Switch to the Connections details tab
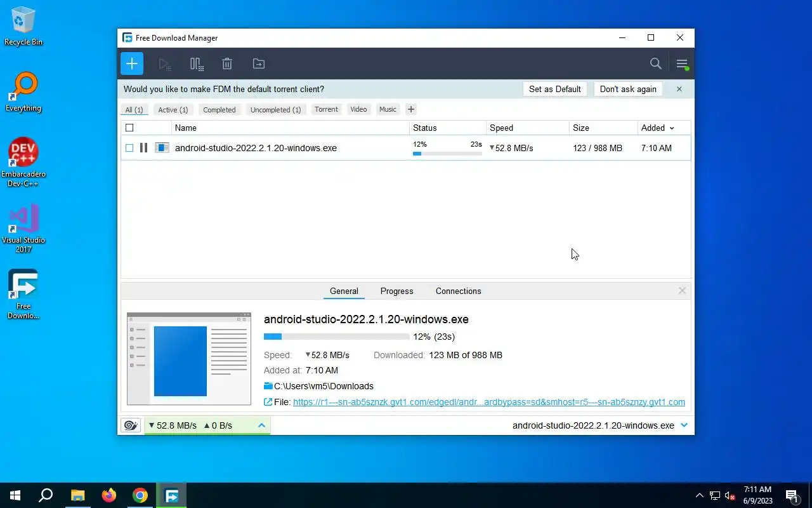Screen dimensions: 812x508 [x=458, y=291]
